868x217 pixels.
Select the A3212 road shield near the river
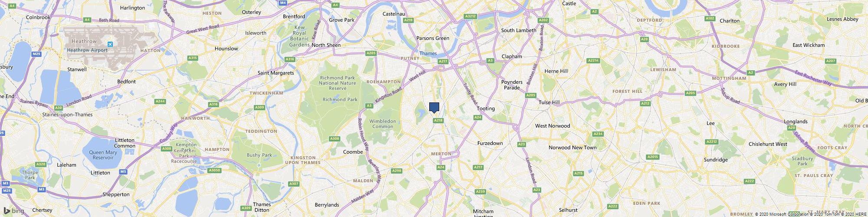tap(470, 16)
